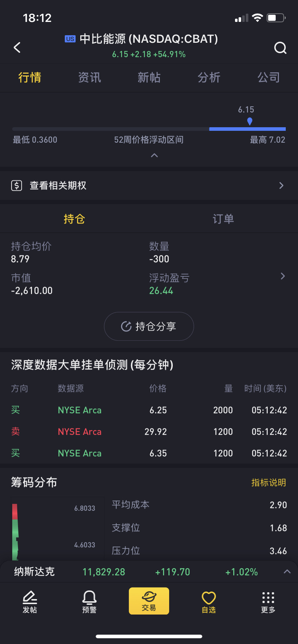Open the search magnifier icon
The image size is (298, 644).
[x=280, y=47]
